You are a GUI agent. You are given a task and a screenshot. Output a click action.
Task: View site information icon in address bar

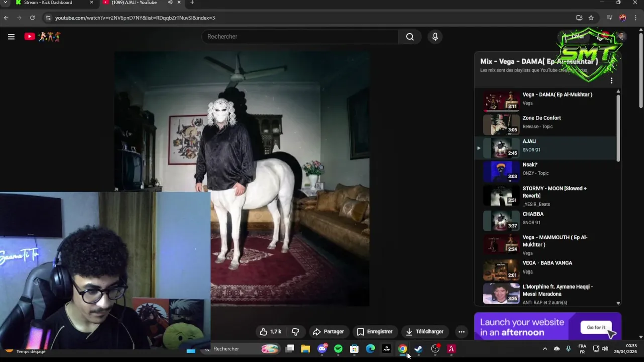coord(48,18)
